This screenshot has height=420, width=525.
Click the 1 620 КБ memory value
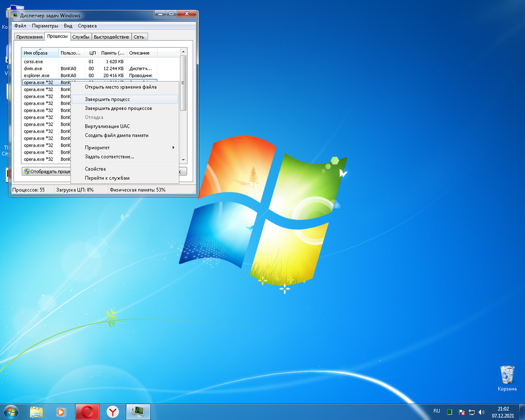[x=115, y=62]
